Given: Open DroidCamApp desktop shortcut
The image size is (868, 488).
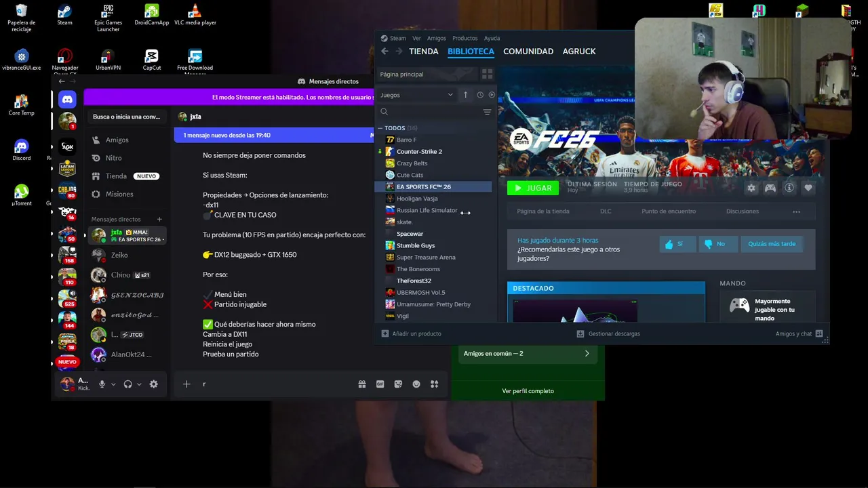Looking at the screenshot, I should click(x=152, y=15).
